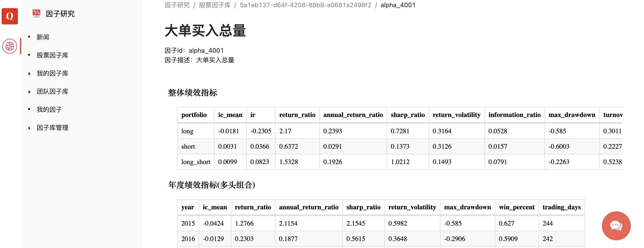Expand the 我的因子库 tree arrow
Image resolution: width=644 pixels, height=248 pixels.
coord(29,74)
